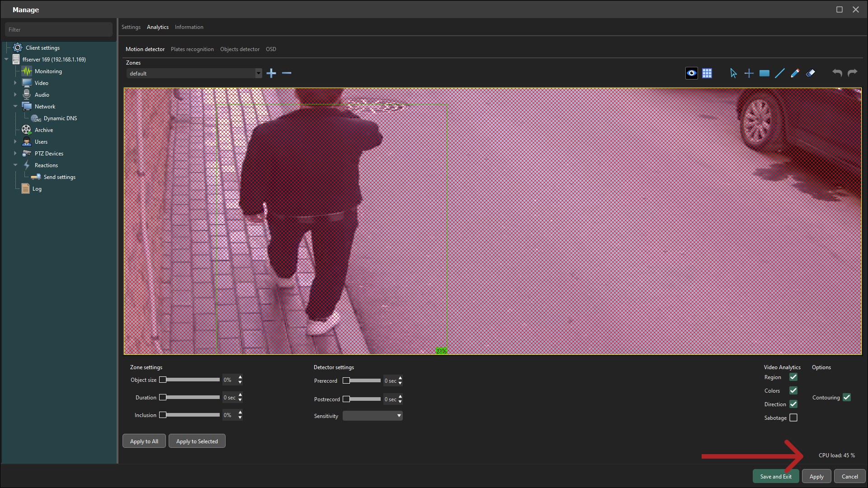Open the Information tab
Viewport: 868px width, 488px height.
pos(189,27)
